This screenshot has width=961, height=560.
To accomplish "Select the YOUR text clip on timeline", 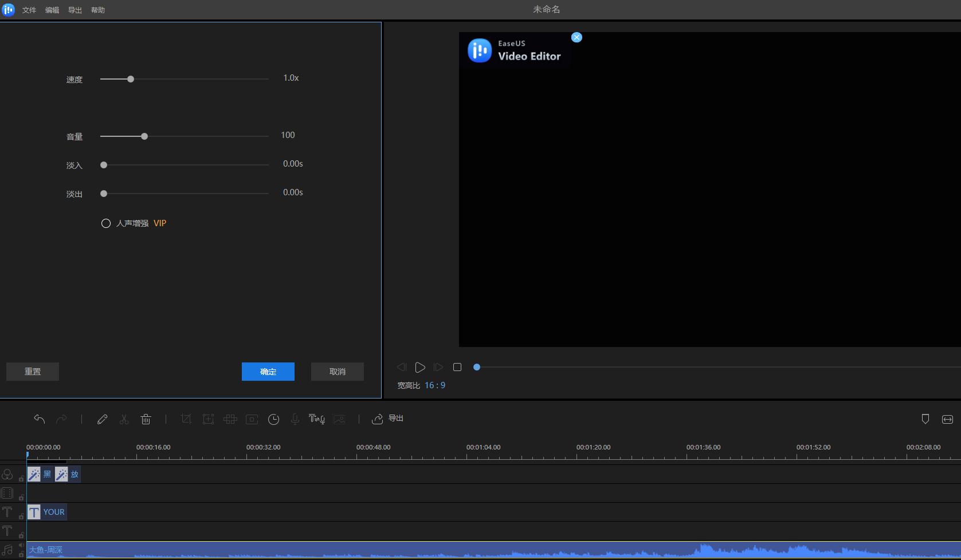I will pos(48,512).
